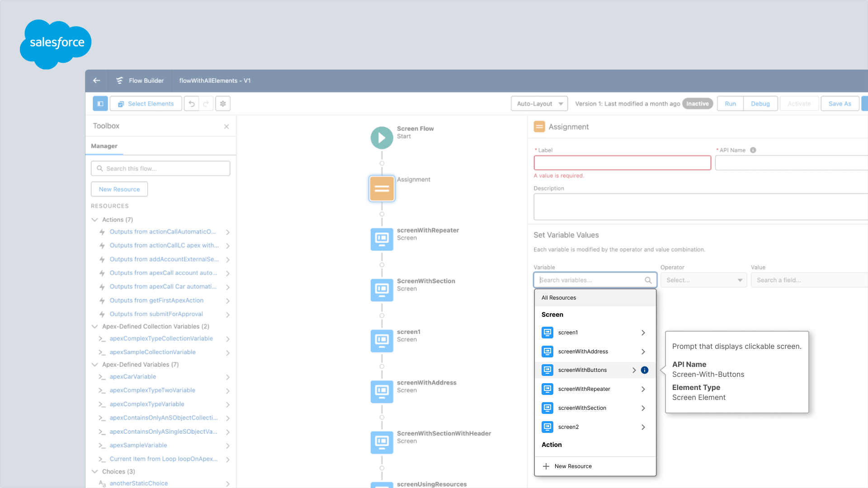Select screenWithAddress in resources dropdown
Viewport: 868px width, 488px height.
pyautogui.click(x=595, y=352)
